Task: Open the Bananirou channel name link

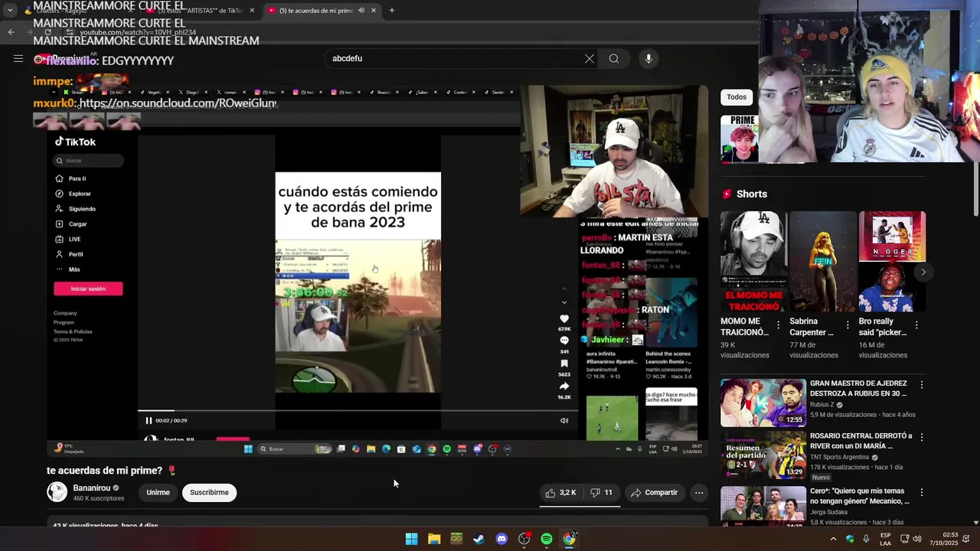Action: pos(92,487)
